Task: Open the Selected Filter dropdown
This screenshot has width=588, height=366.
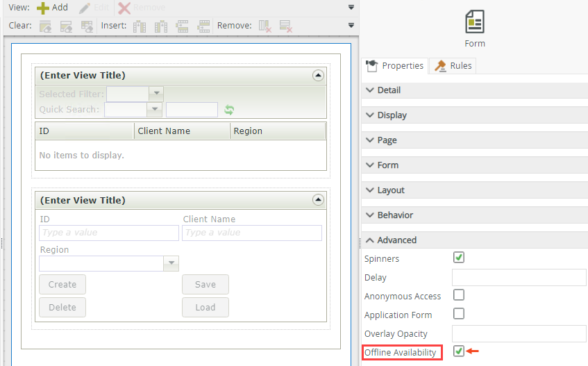Action: coord(156,94)
